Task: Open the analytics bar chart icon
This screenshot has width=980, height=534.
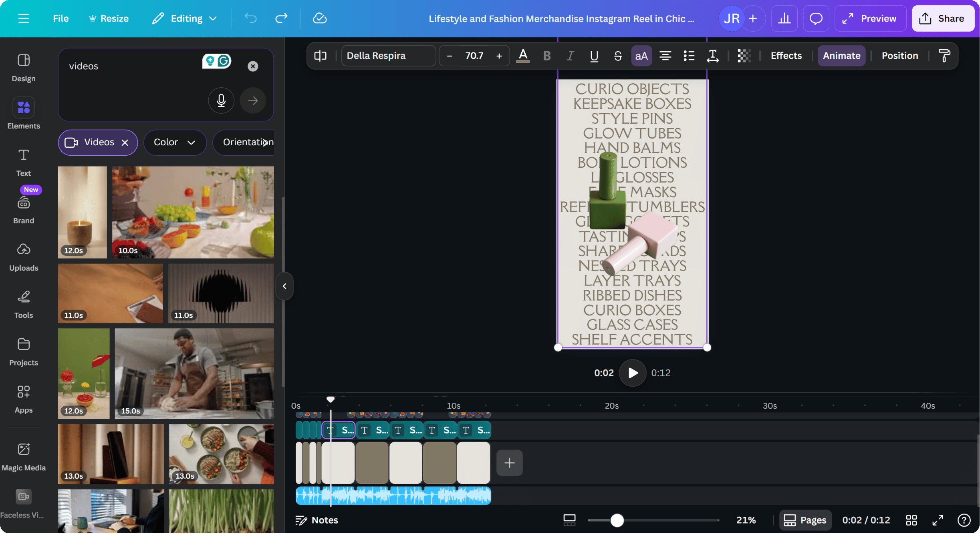Action: 784,18
